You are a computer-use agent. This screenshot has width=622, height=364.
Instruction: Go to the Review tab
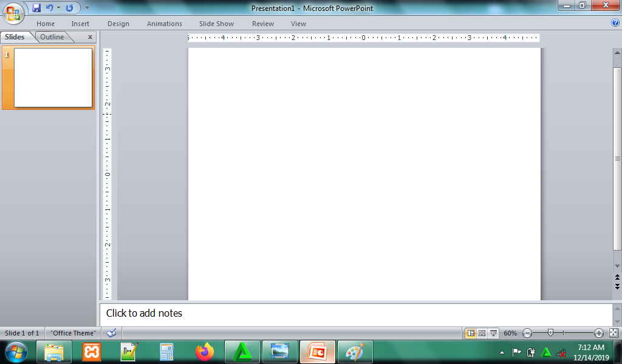263,24
